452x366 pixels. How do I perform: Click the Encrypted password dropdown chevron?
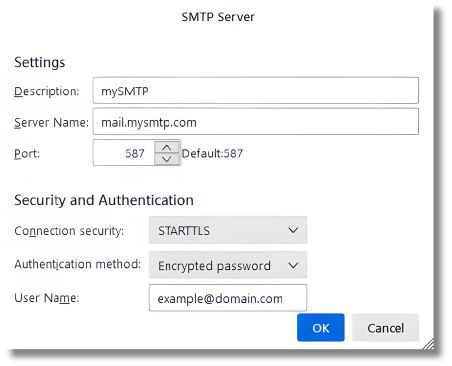[293, 265]
